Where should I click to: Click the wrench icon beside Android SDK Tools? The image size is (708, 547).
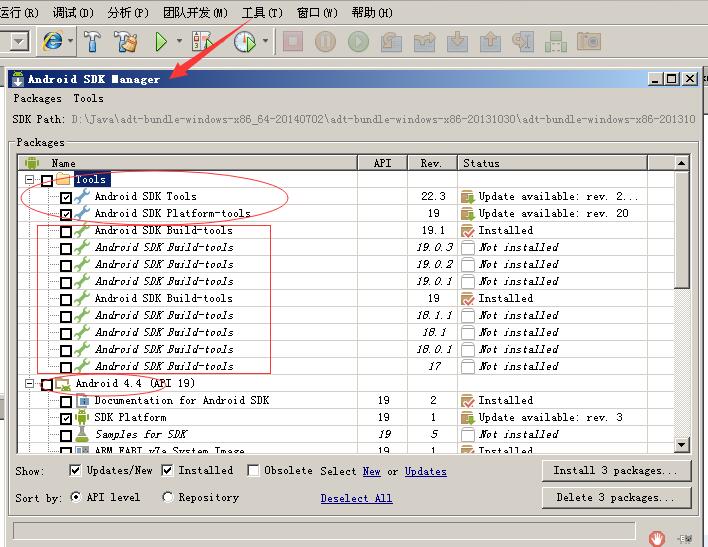[x=82, y=196]
